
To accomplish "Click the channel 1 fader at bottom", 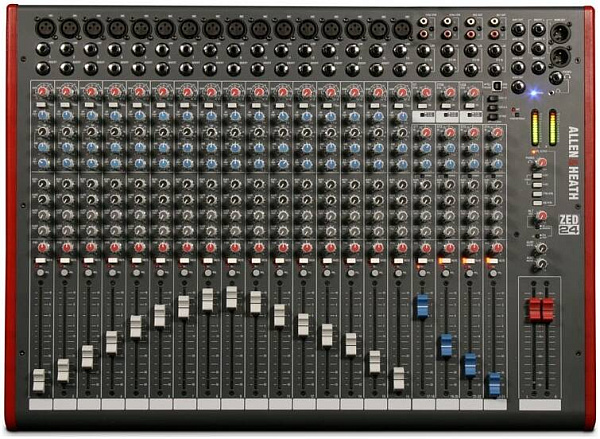I will click(39, 381).
